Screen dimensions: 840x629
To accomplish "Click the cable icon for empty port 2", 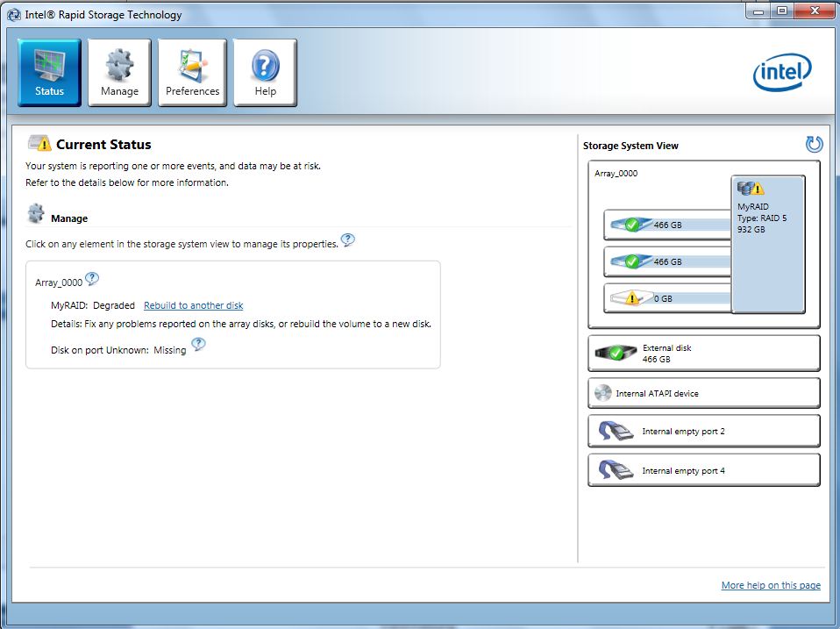I will pyautogui.click(x=616, y=431).
